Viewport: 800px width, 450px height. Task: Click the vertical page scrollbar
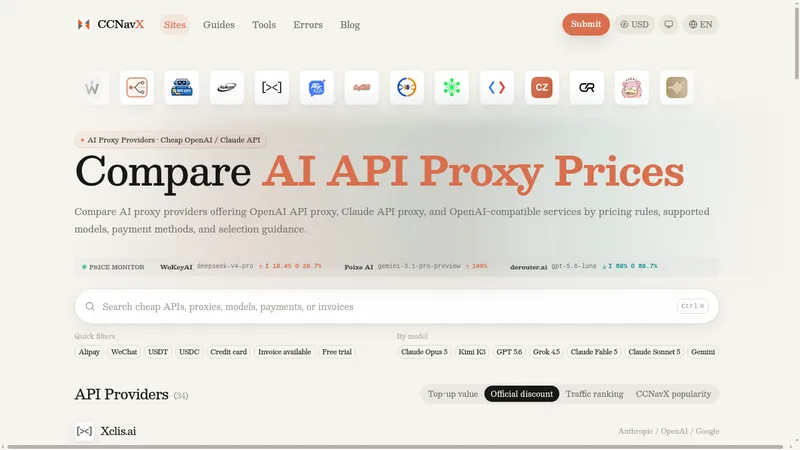coord(796,41)
